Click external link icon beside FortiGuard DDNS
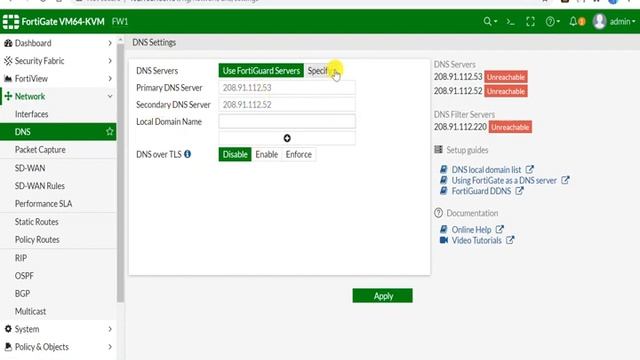The height and width of the screenshot is (360, 640). 519,191
